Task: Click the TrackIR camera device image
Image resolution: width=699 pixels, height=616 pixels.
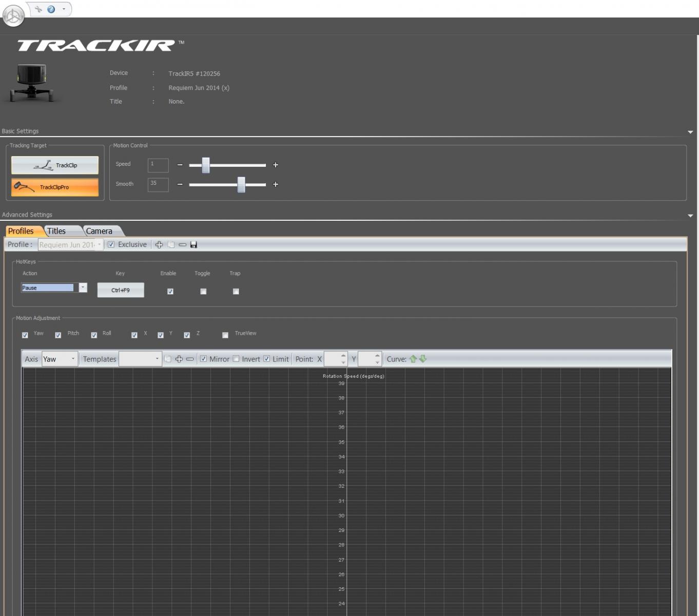Action: 32,83
